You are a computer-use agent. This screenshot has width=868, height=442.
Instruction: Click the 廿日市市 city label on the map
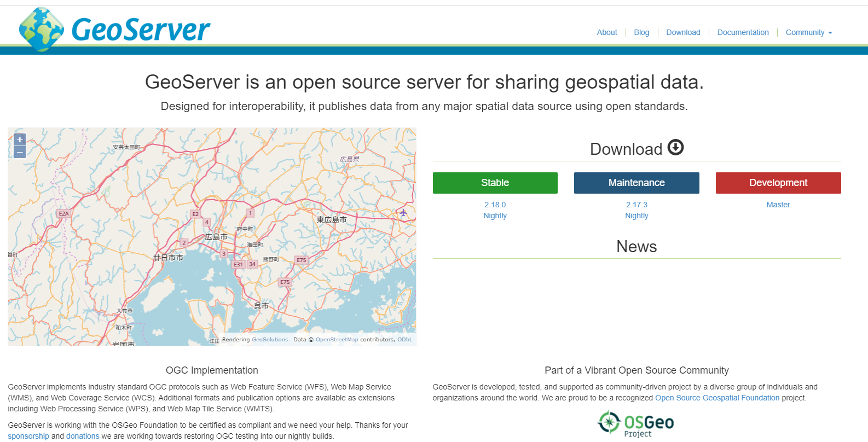coord(169,257)
